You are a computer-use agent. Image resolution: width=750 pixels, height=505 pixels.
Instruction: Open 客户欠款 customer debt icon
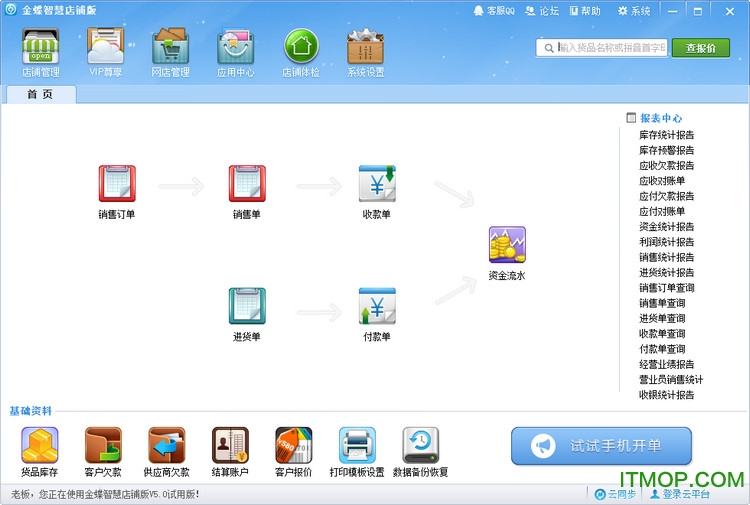[x=103, y=445]
